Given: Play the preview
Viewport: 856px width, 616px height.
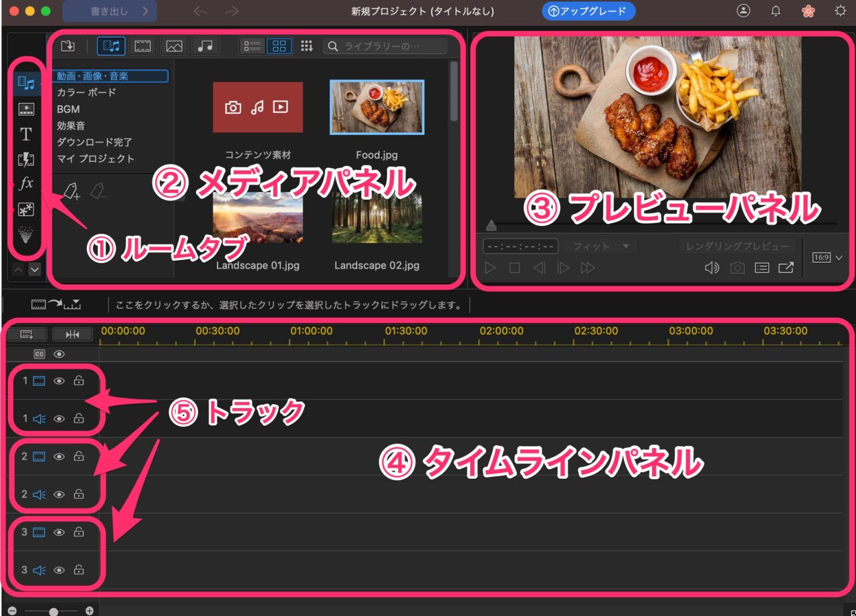Looking at the screenshot, I should tap(490, 268).
